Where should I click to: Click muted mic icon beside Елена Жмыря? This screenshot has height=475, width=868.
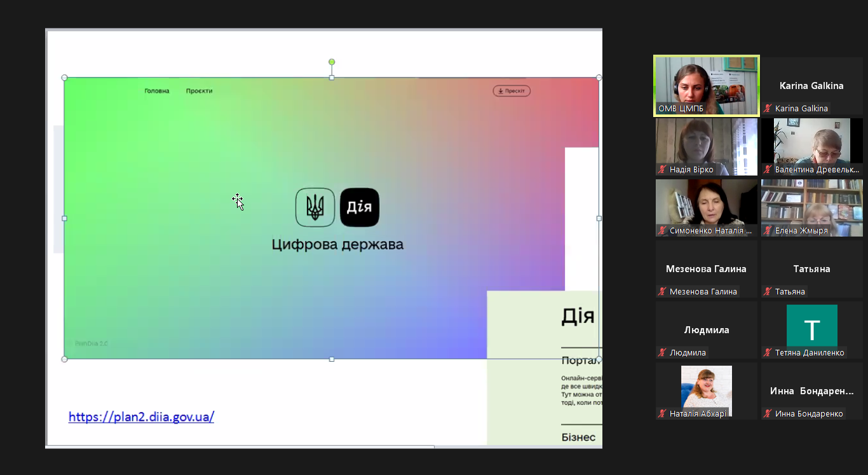[x=768, y=231]
